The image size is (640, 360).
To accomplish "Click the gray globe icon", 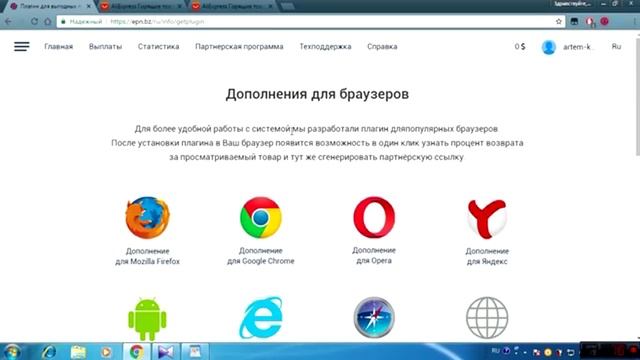I will [x=487, y=318].
